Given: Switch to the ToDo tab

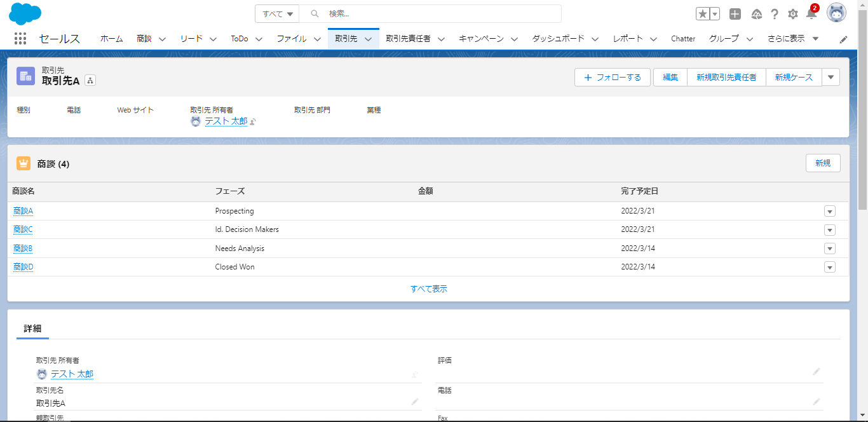Looking at the screenshot, I should pyautogui.click(x=240, y=39).
